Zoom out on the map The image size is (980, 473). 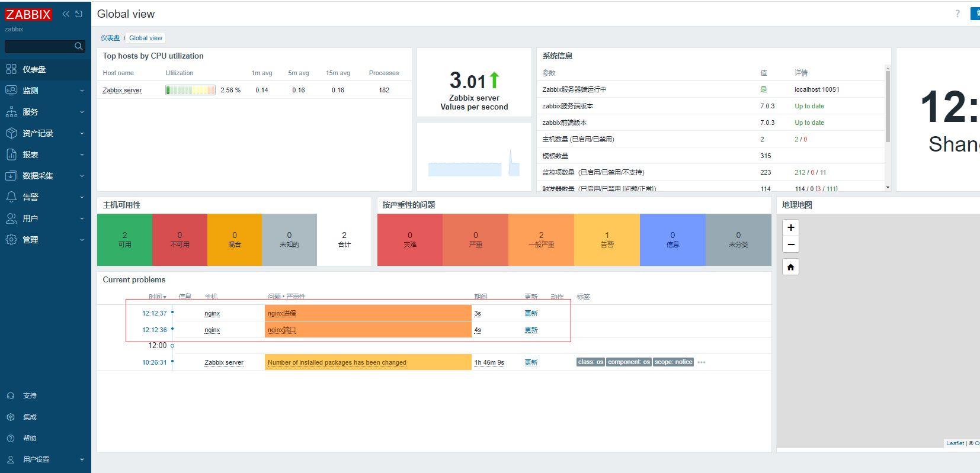tap(790, 244)
